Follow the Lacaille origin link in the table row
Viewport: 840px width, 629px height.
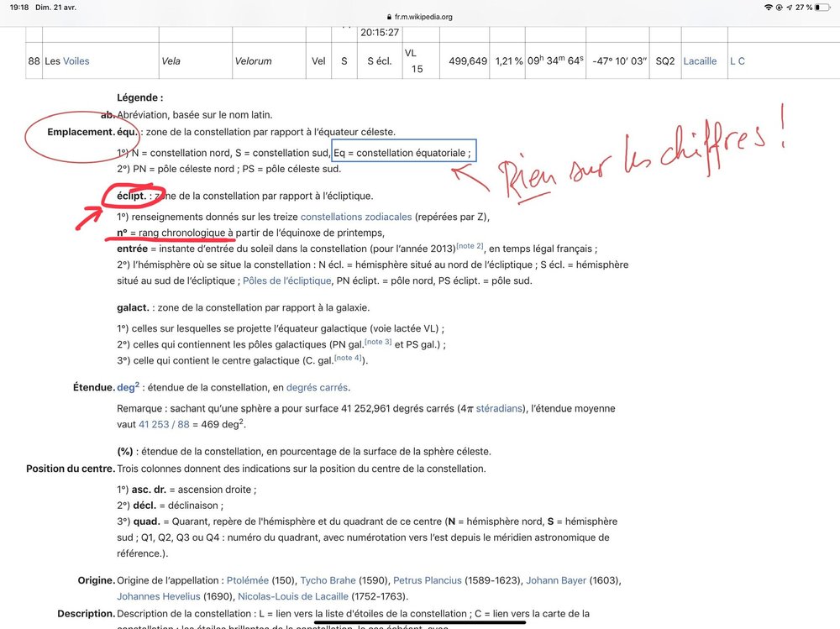click(701, 60)
